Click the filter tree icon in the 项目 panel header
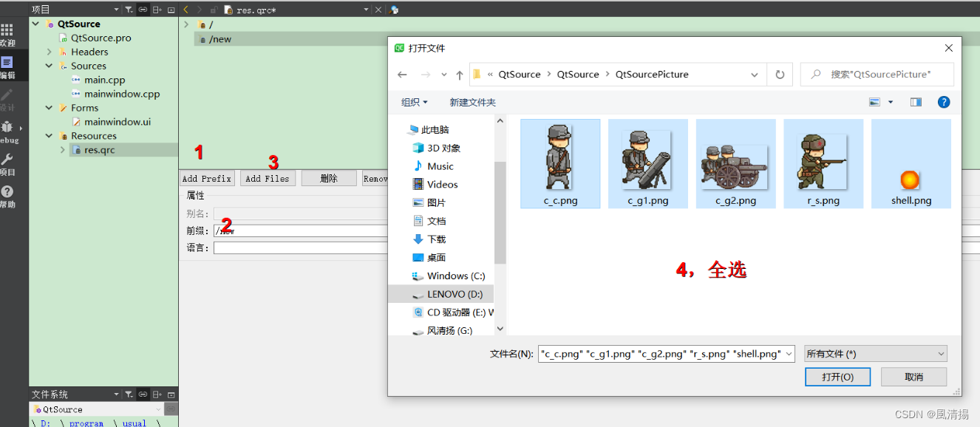This screenshot has width=980, height=427. click(x=129, y=10)
